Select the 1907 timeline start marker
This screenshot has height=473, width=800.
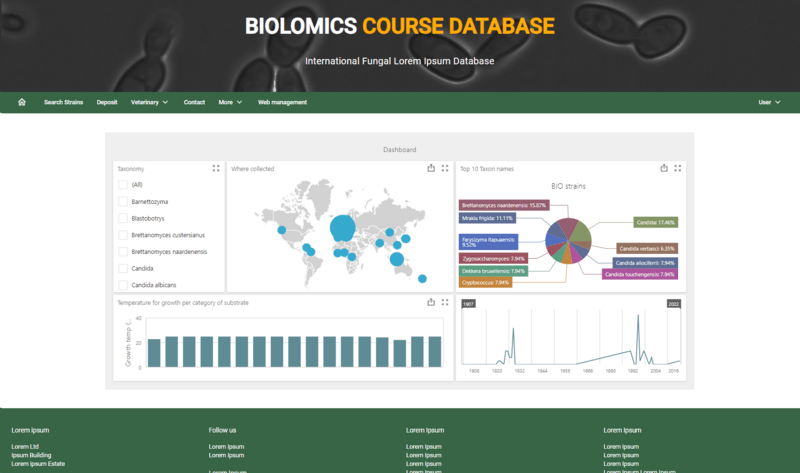(468, 304)
